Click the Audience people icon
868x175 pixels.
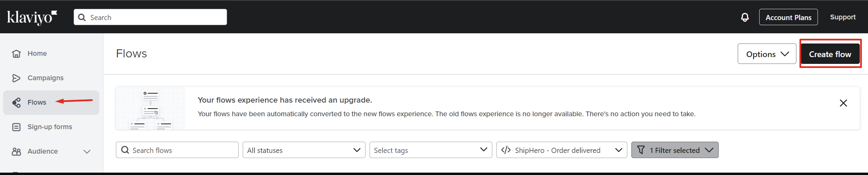[x=16, y=152]
